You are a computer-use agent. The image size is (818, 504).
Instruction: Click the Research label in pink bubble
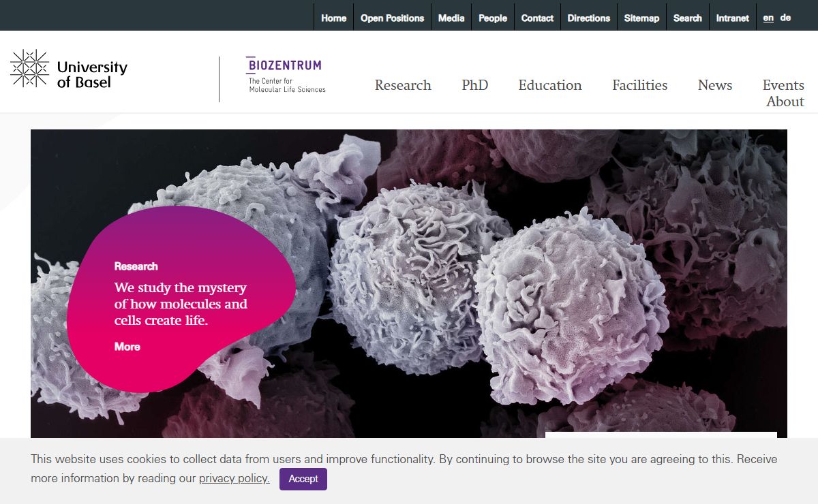(x=136, y=266)
